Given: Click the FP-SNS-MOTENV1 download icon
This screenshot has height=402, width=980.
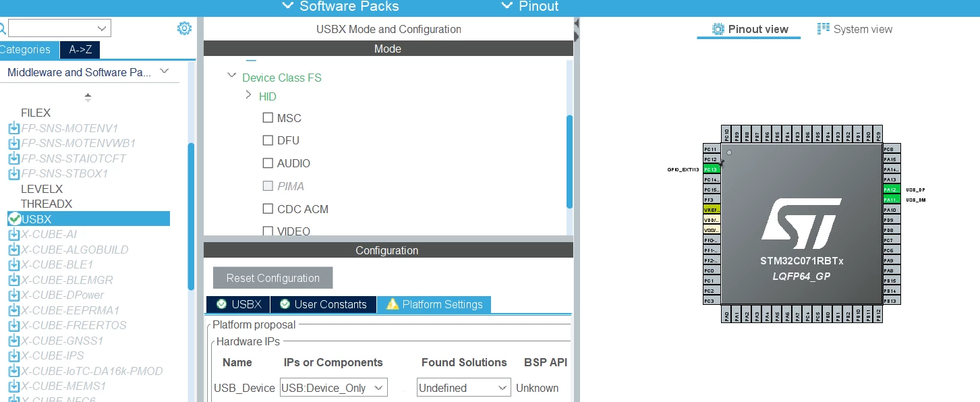Looking at the screenshot, I should pos(14,128).
